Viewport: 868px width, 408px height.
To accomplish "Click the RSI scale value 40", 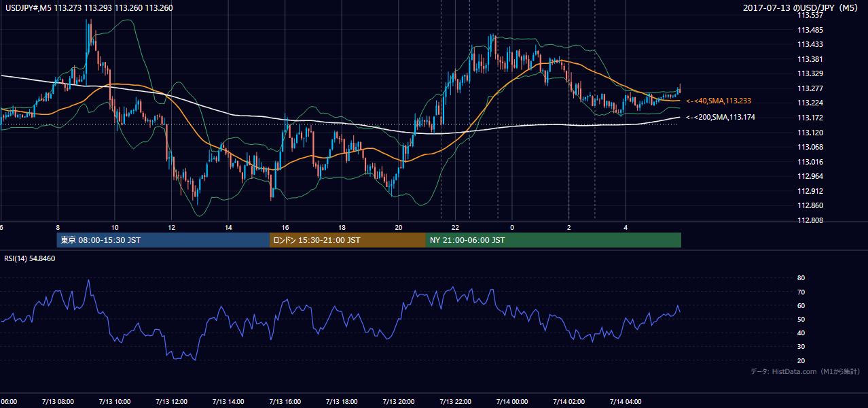I will tap(801, 333).
